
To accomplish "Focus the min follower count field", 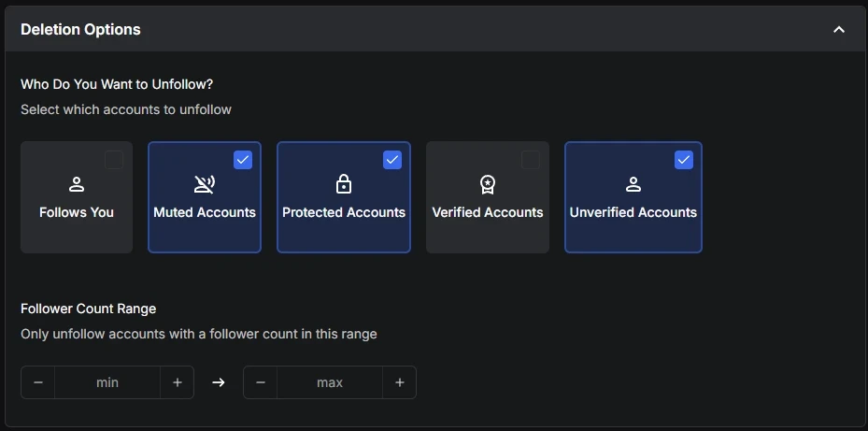I will pyautogui.click(x=107, y=382).
